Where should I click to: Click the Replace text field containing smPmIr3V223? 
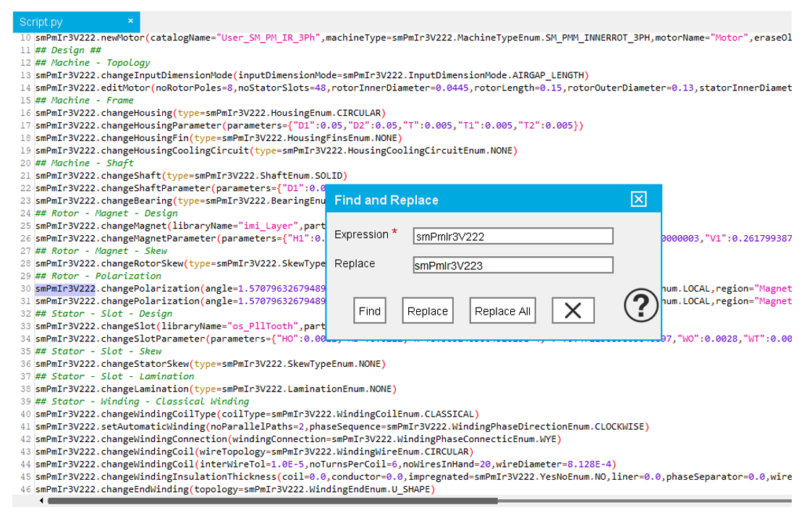(512, 266)
